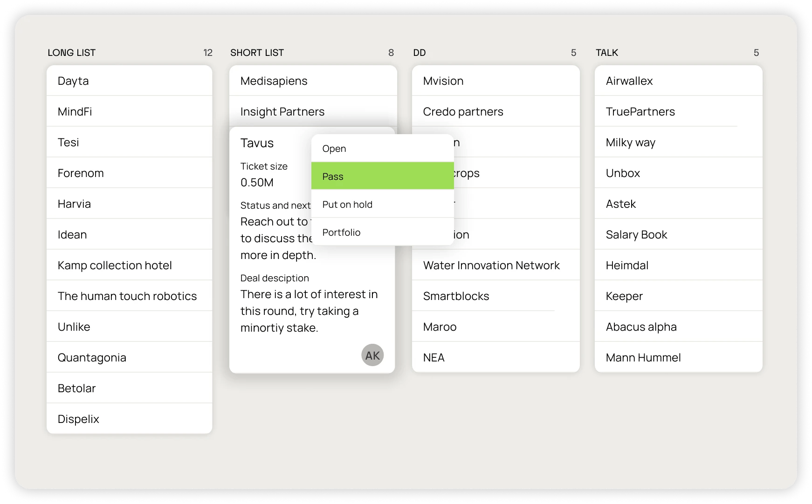Viewport: 812px width, 504px height.
Task: Click the Dispelix card
Action: 130,419
